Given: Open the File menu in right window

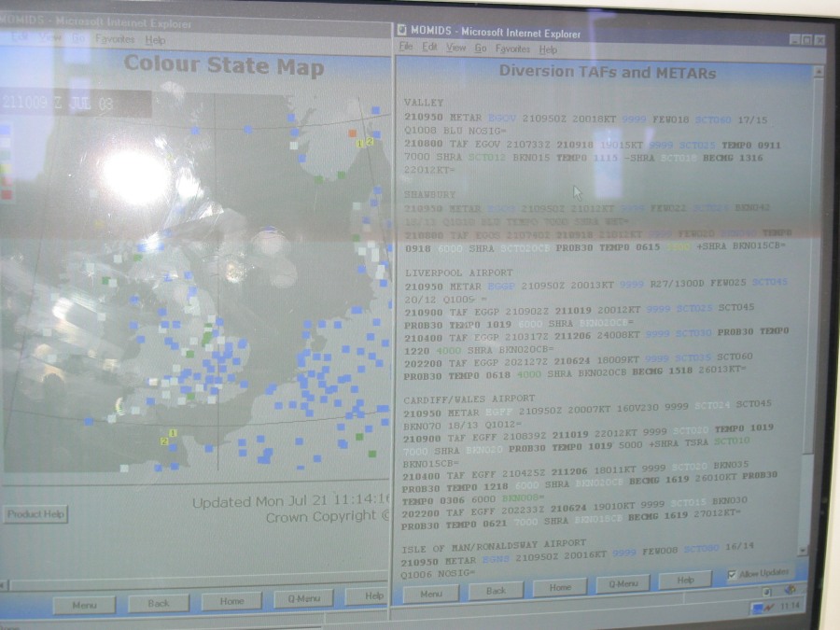Looking at the screenshot, I should (406, 48).
